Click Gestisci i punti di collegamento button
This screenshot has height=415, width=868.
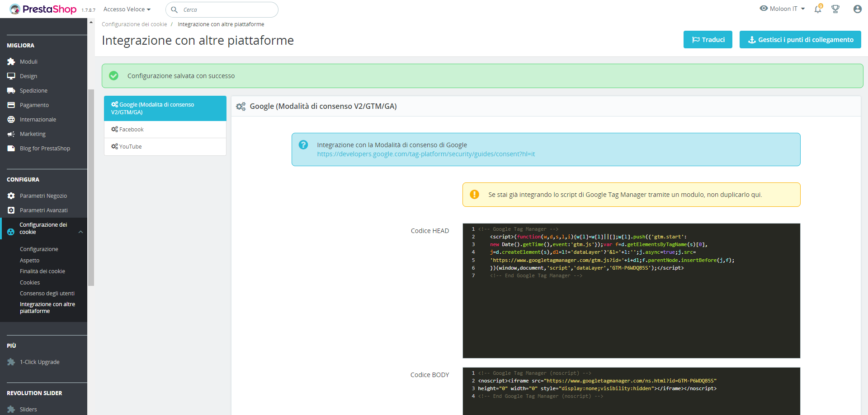coord(800,40)
